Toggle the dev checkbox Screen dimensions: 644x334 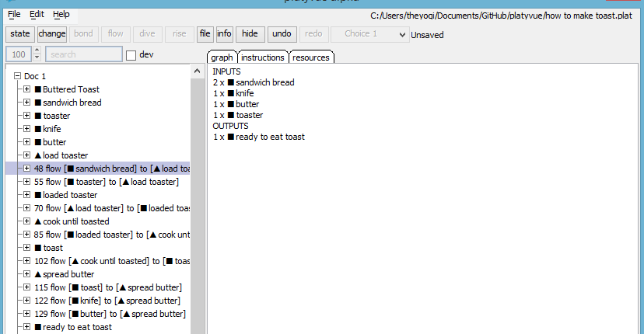[131, 55]
